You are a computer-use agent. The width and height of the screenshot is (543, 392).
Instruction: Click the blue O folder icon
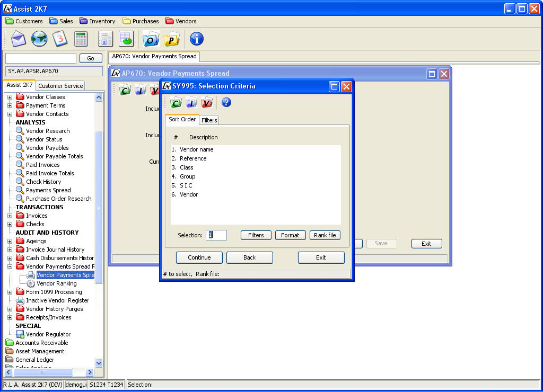tap(151, 39)
